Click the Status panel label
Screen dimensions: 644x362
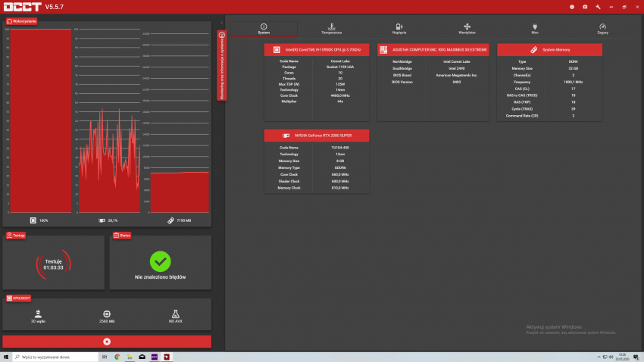pyautogui.click(x=122, y=236)
